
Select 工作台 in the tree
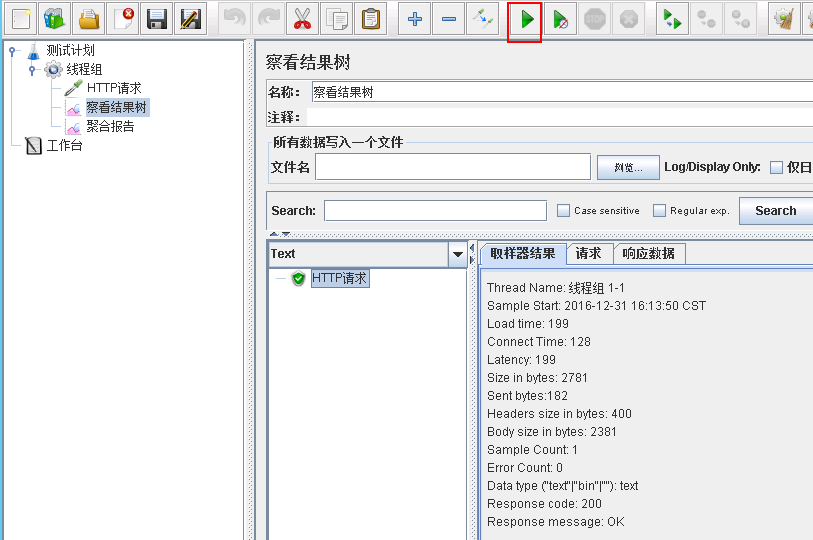click(64, 146)
